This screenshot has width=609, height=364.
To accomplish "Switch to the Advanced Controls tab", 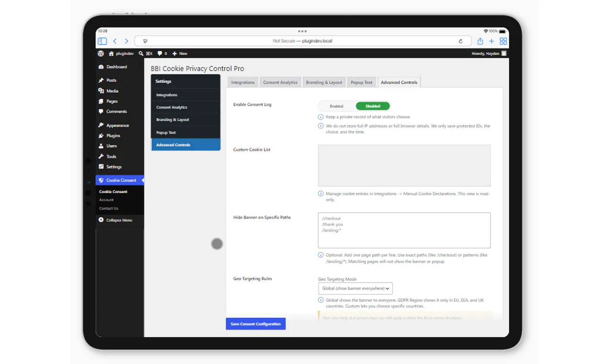I will tap(399, 82).
